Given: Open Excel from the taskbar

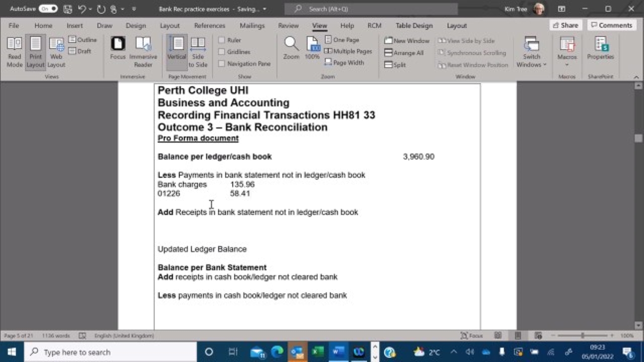Looking at the screenshot, I should [316, 352].
